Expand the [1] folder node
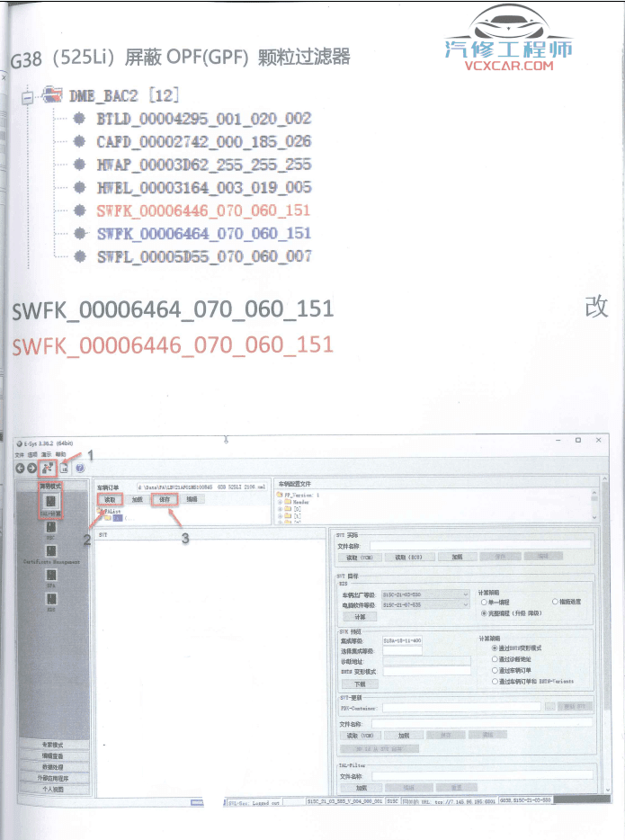625x840 pixels. click(280, 516)
